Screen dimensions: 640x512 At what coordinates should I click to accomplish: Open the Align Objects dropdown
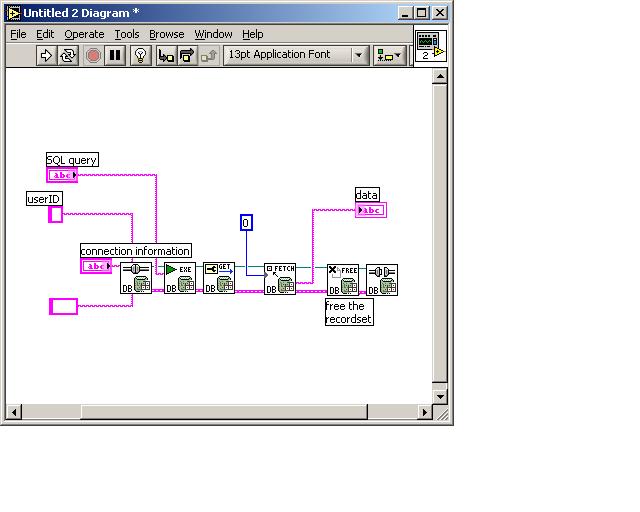point(389,56)
